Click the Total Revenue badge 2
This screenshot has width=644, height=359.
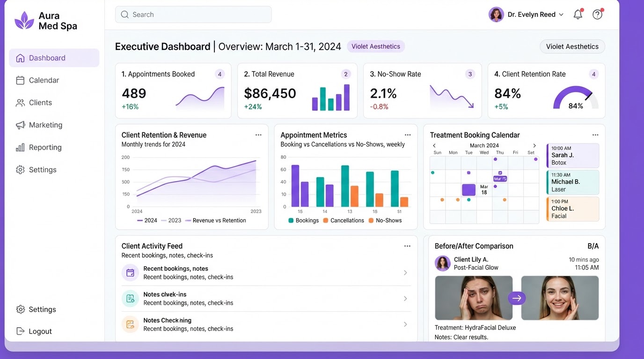point(346,74)
